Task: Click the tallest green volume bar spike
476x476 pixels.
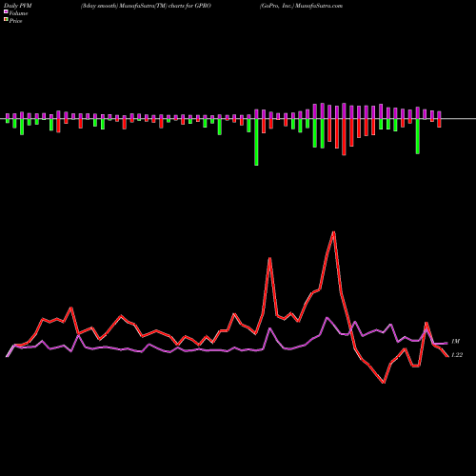Action: point(256,142)
